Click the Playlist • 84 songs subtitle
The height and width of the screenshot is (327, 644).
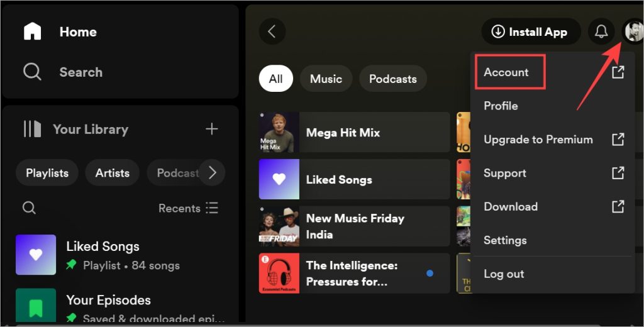pyautogui.click(x=131, y=265)
